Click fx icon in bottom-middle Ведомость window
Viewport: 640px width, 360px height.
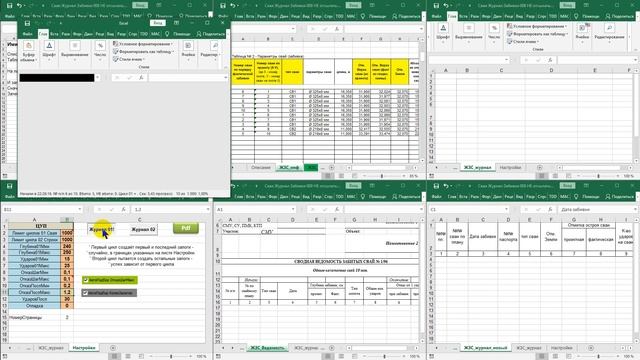click(336, 209)
